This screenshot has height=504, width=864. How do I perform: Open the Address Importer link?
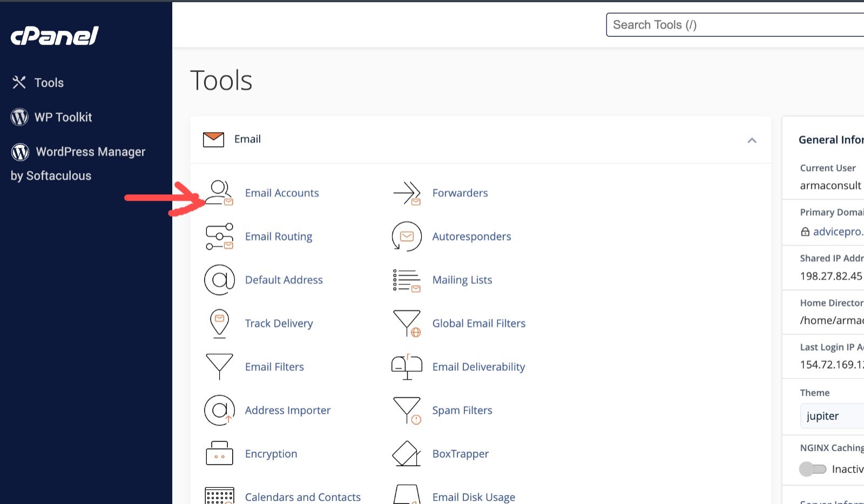[x=287, y=410]
